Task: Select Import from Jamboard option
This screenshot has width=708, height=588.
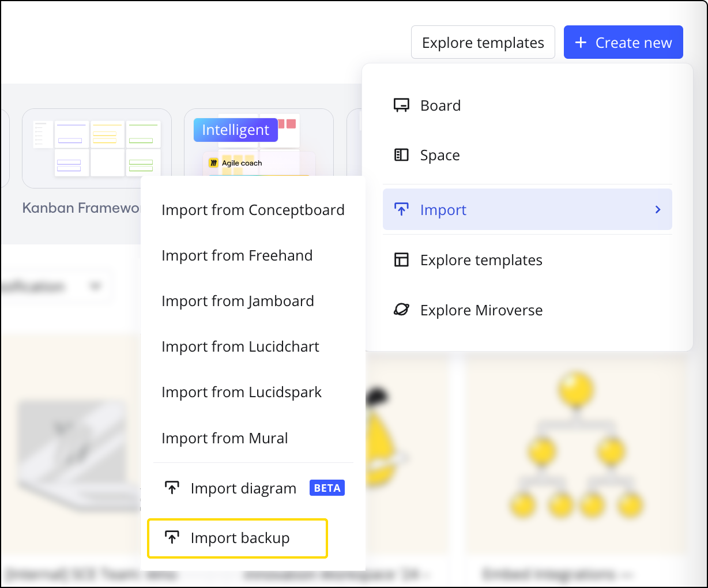Action: [238, 301]
